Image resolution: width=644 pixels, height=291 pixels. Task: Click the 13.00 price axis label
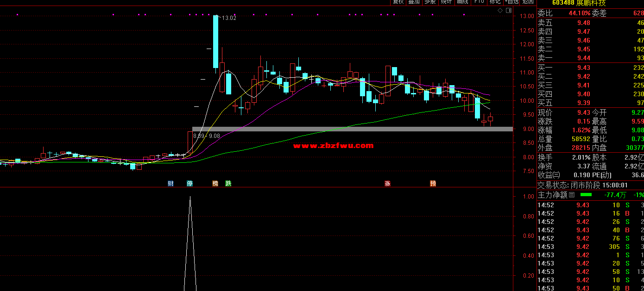point(526,17)
